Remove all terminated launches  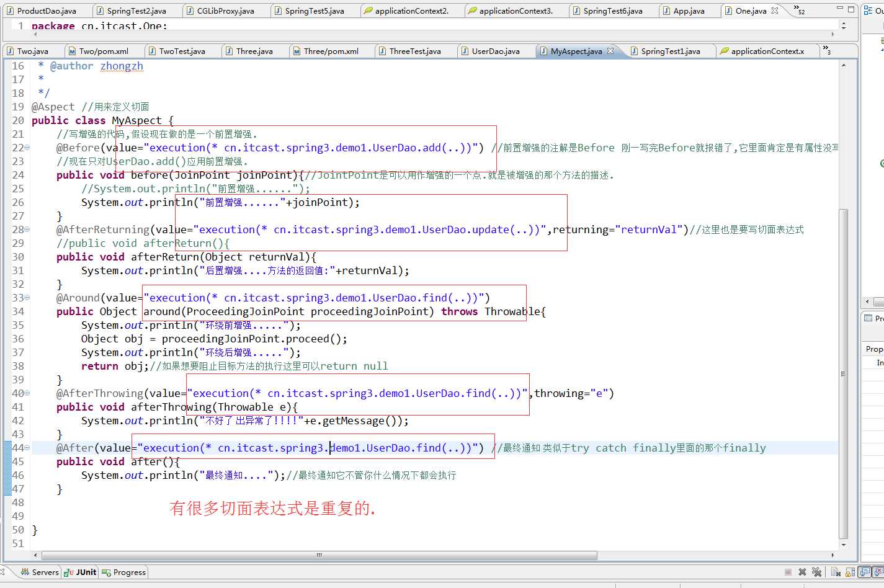(816, 572)
